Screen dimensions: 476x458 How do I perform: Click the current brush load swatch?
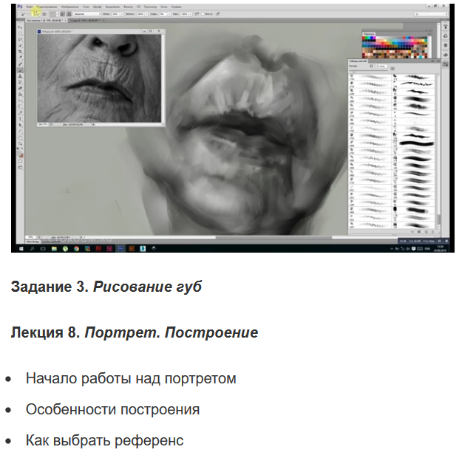53,14
